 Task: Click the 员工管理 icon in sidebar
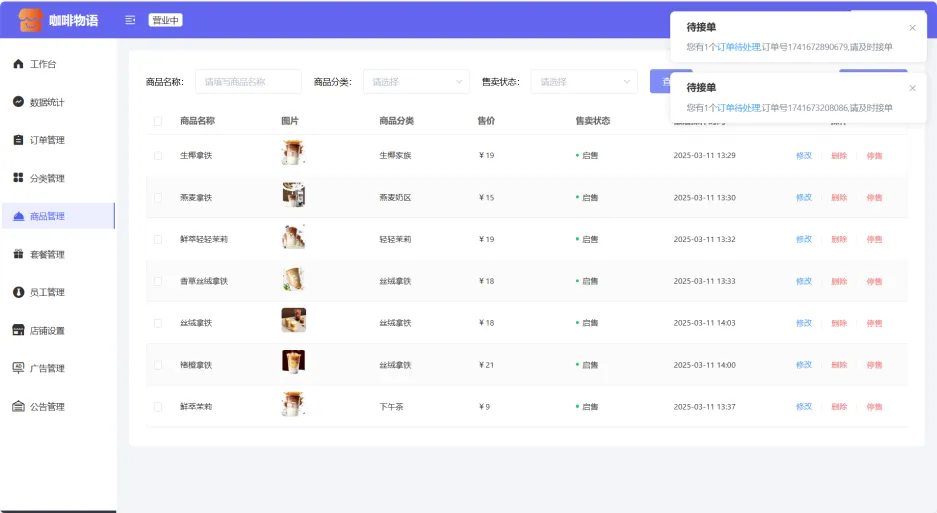[x=18, y=292]
